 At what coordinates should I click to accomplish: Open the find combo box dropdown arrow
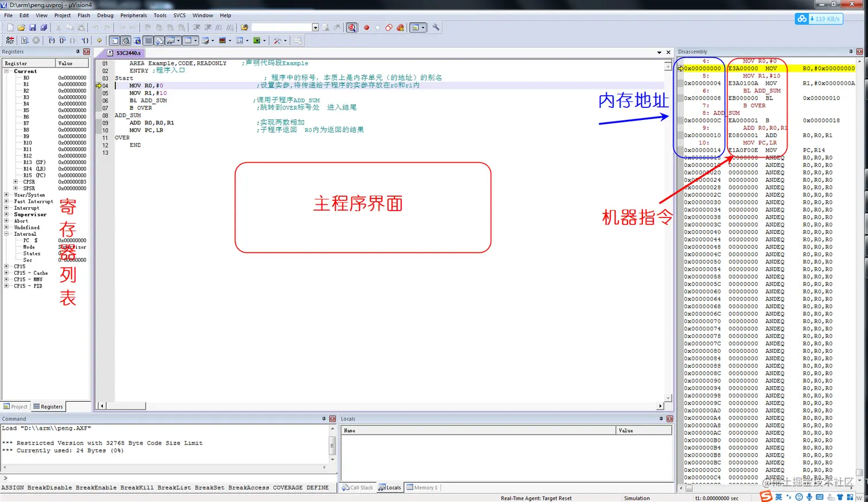pos(315,27)
